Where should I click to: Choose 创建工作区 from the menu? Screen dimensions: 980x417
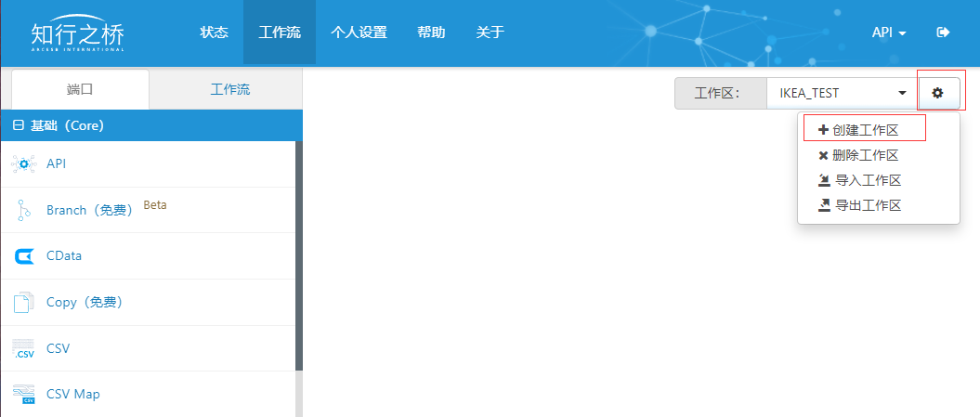click(x=865, y=130)
